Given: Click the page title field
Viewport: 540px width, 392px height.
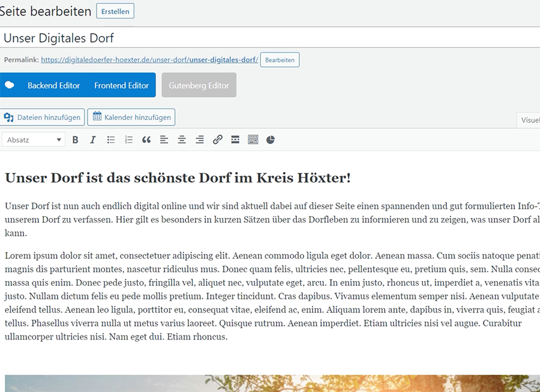Looking at the screenshot, I should click(x=270, y=38).
